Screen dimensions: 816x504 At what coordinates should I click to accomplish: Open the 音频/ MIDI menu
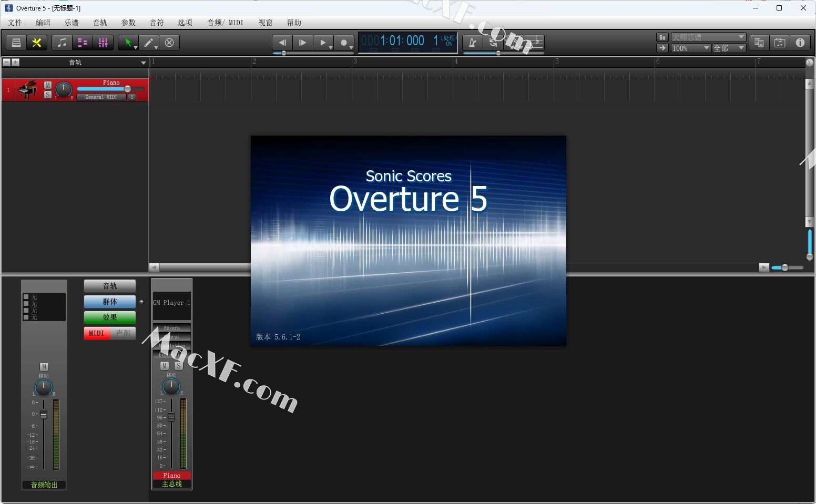pos(225,23)
